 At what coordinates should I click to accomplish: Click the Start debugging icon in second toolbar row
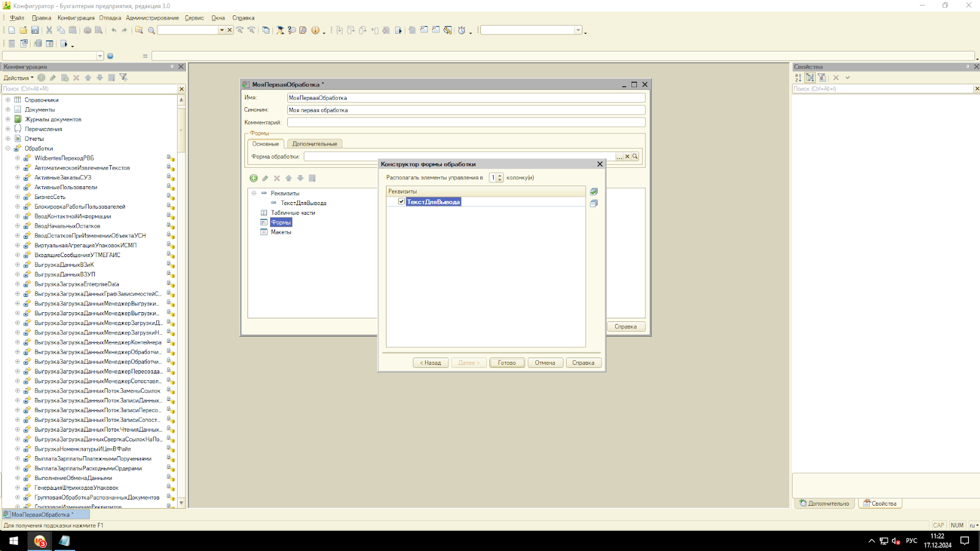(64, 43)
